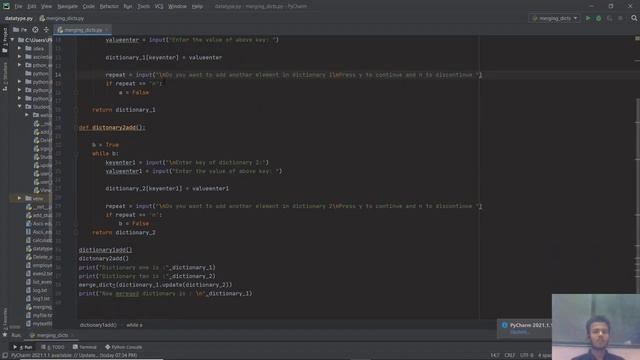Start debugging with the bug icon
Viewport: 640px width, 360px height.
[x=599, y=18]
